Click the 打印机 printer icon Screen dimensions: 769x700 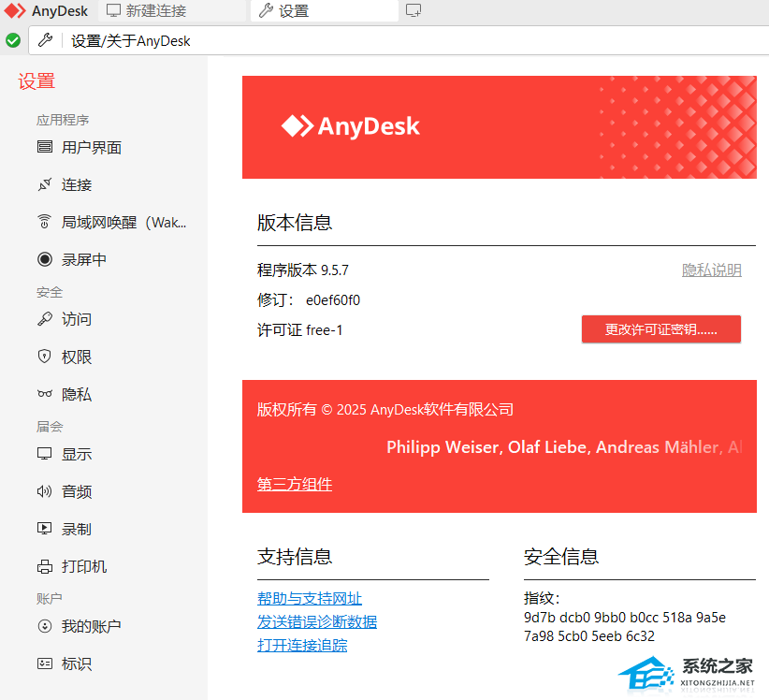point(45,566)
